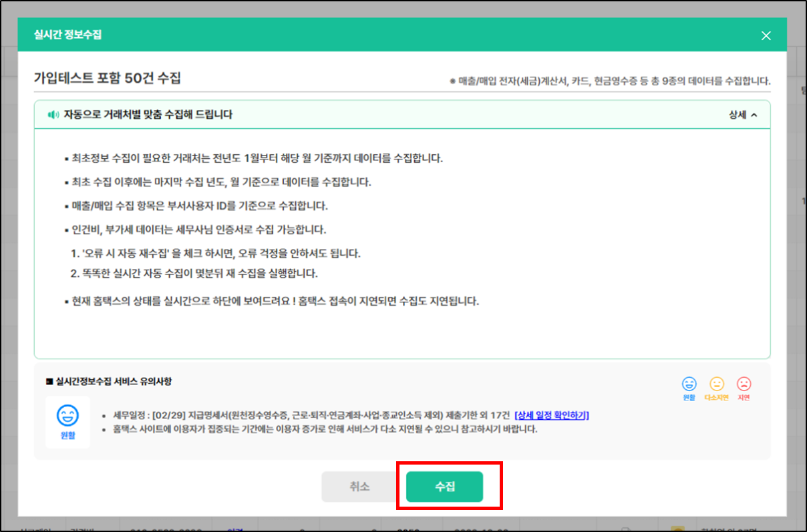807x532 pixels.
Task: Open the 상세 일정 확인하기 link
Action: coord(551,415)
